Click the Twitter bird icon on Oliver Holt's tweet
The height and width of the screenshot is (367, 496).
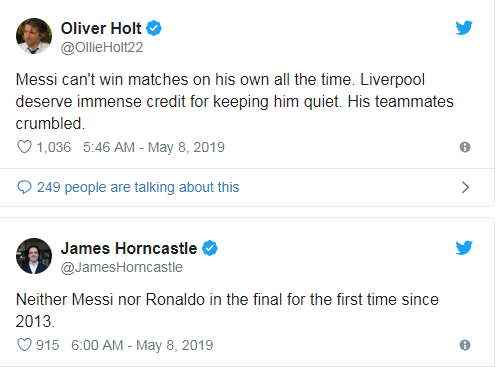tap(464, 28)
